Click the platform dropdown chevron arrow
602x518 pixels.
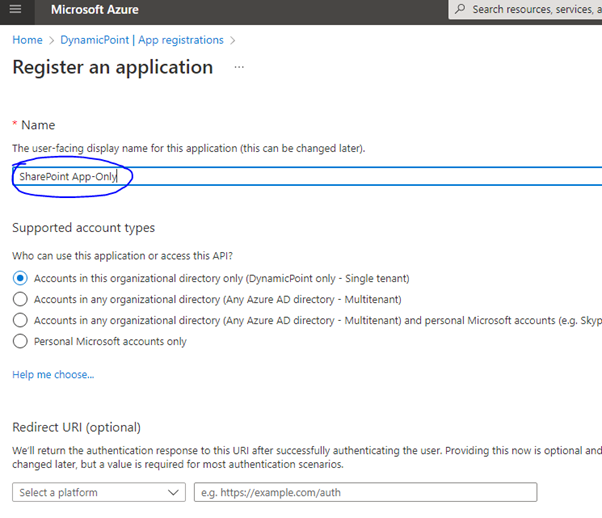click(x=174, y=492)
